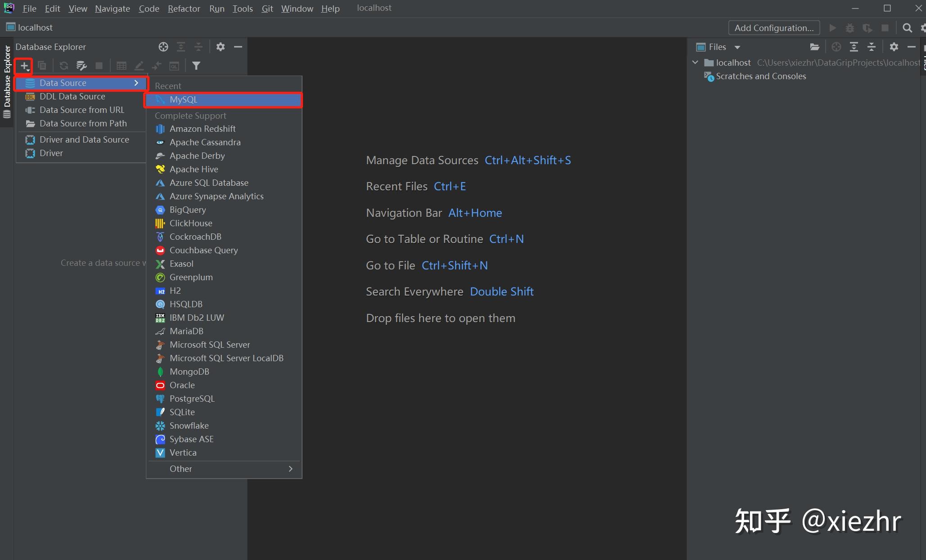This screenshot has width=926, height=560.
Task: Click the locate target icon in Database Explorer
Action: point(163,47)
